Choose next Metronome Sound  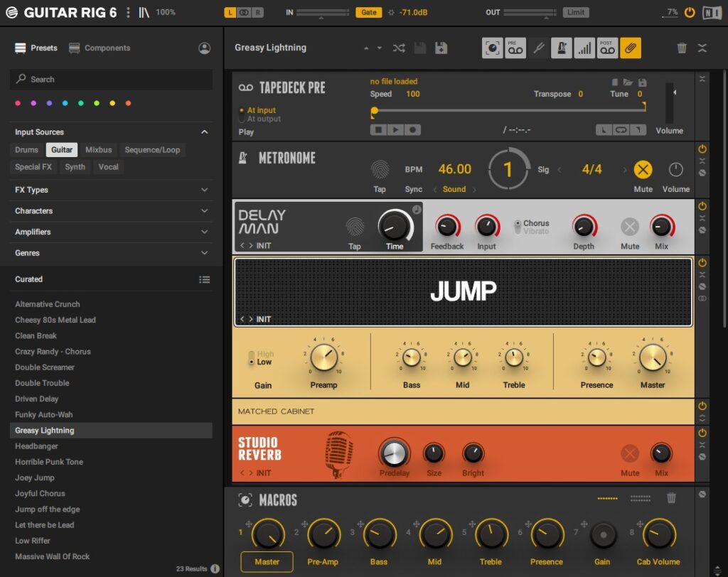(474, 190)
